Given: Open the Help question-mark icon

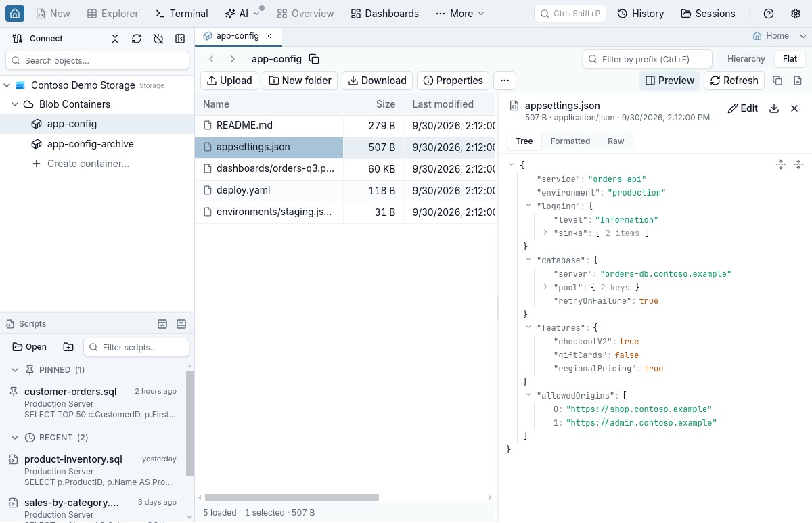Looking at the screenshot, I should click(x=769, y=14).
